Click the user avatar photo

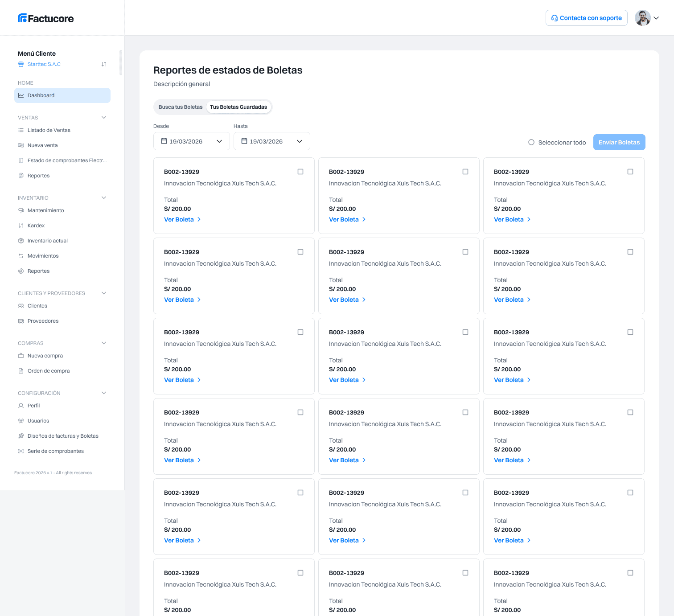click(643, 18)
